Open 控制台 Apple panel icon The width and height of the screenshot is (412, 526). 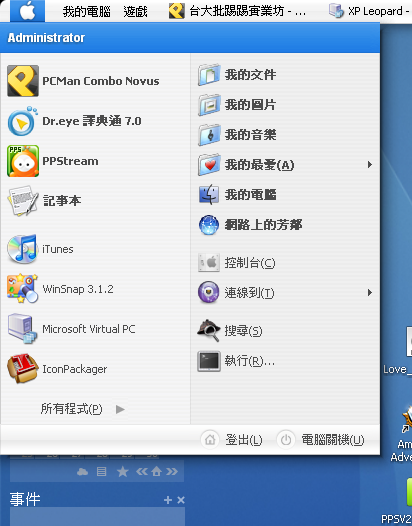[209, 262]
